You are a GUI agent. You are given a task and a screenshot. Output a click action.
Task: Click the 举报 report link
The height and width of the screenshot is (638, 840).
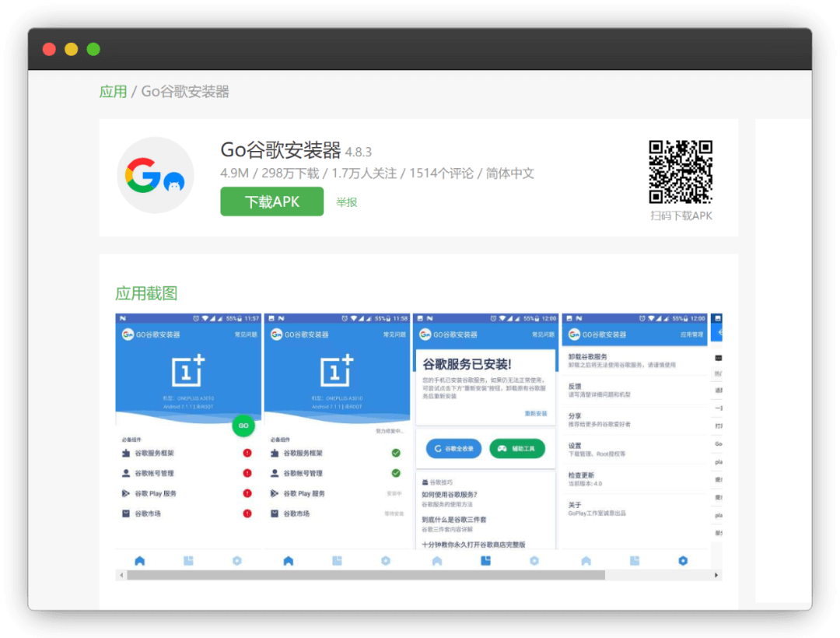[x=347, y=202]
